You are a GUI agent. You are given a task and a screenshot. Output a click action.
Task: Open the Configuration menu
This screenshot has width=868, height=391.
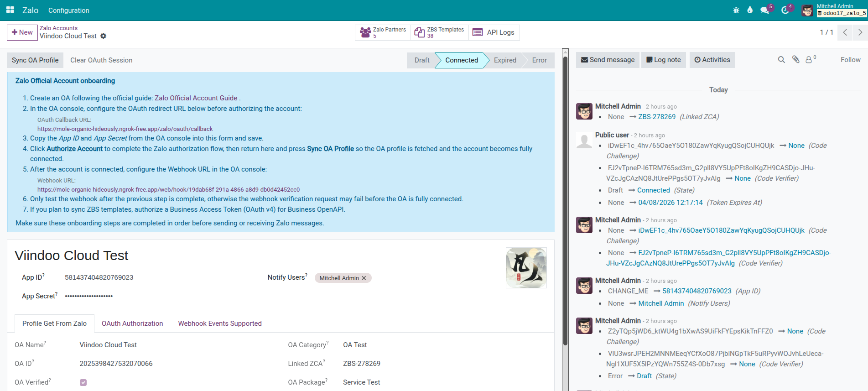[69, 10]
